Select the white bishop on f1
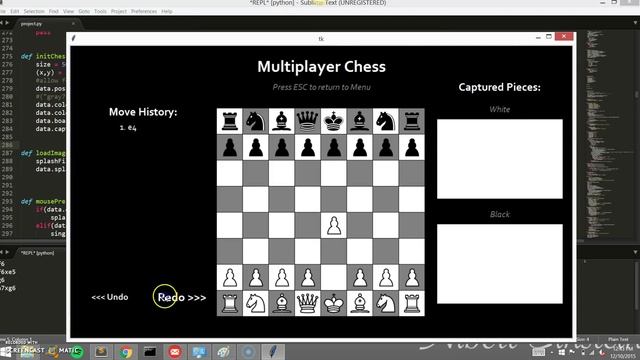 [x=360, y=304]
